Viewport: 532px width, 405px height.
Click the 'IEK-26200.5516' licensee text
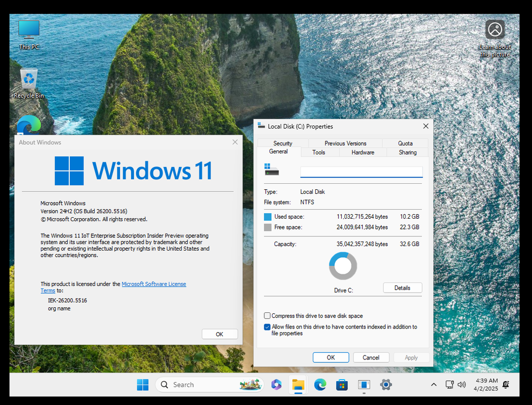coord(67,301)
